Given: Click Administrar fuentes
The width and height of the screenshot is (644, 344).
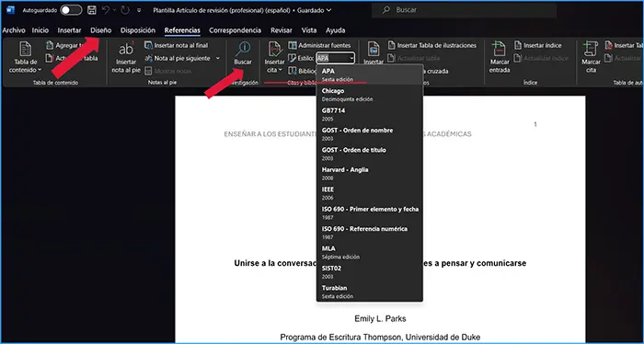Looking at the screenshot, I should pos(319,45).
